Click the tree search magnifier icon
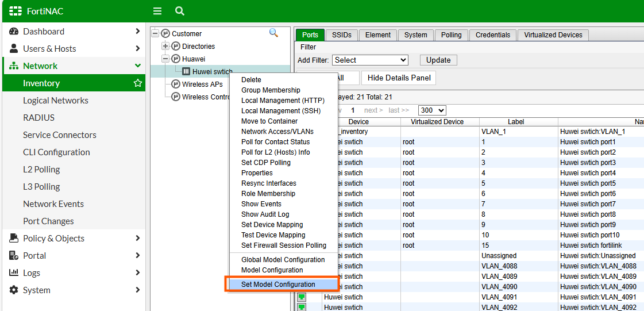This screenshot has height=311, width=644. tap(273, 32)
